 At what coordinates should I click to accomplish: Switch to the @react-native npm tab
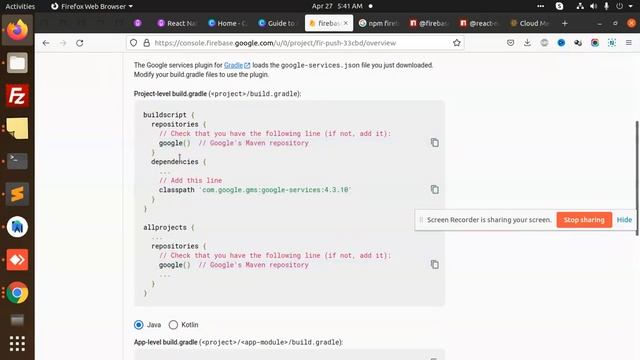coord(480,24)
